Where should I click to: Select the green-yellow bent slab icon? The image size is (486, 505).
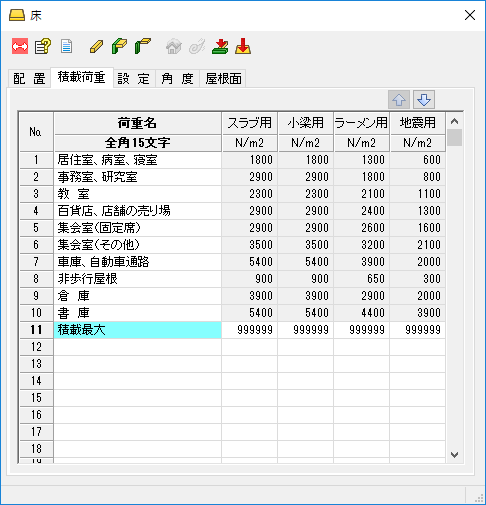pyautogui.click(x=119, y=46)
